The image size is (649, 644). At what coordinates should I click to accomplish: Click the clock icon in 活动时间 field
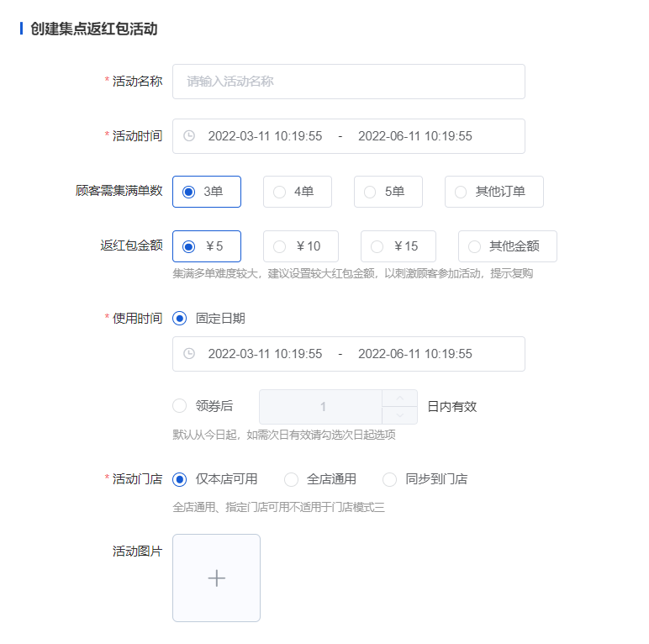189,136
